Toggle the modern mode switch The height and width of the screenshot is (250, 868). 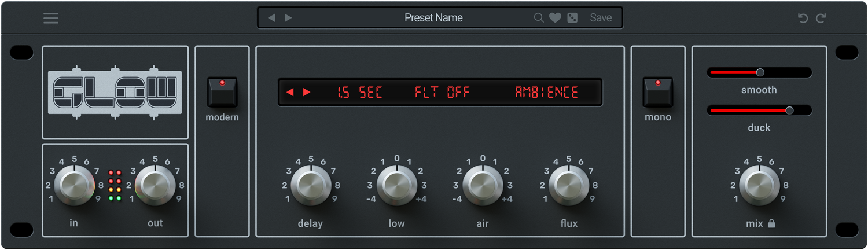222,92
